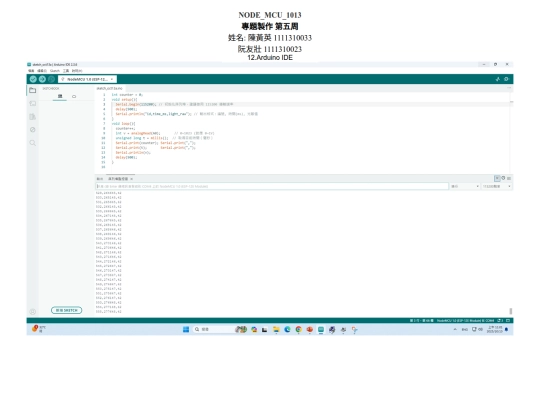Click the Upload arrow button

[42, 79]
